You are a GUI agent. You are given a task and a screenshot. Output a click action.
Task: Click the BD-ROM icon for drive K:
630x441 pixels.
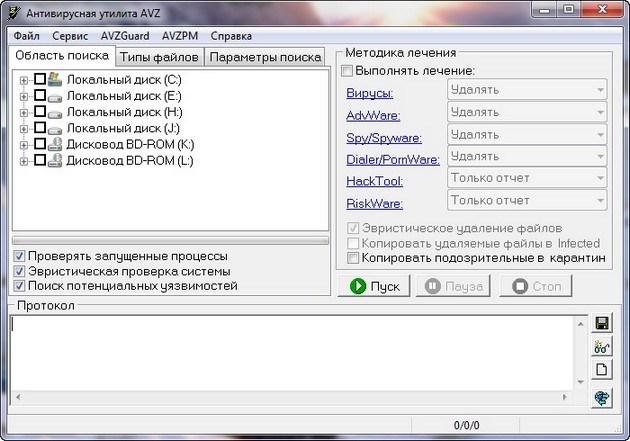(55, 144)
